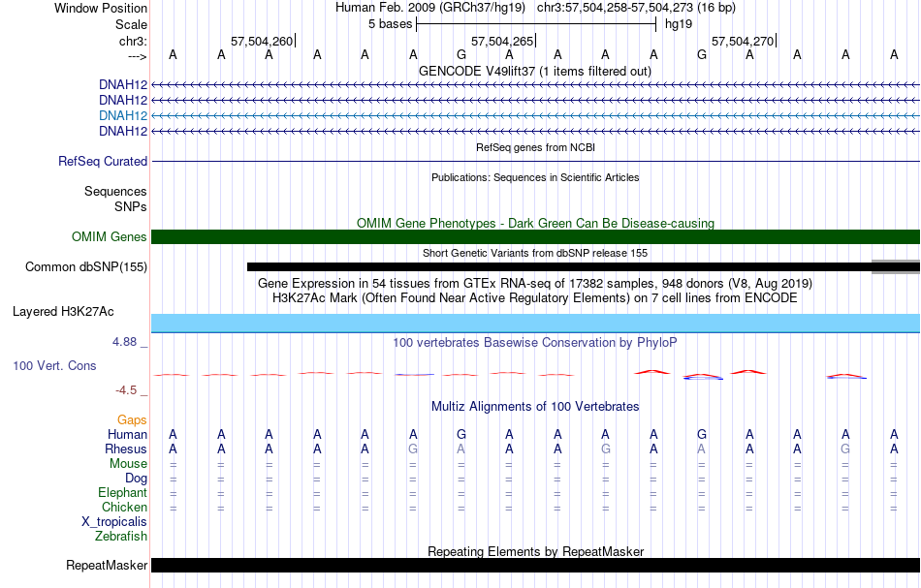Click the Mouse species label

(128, 464)
